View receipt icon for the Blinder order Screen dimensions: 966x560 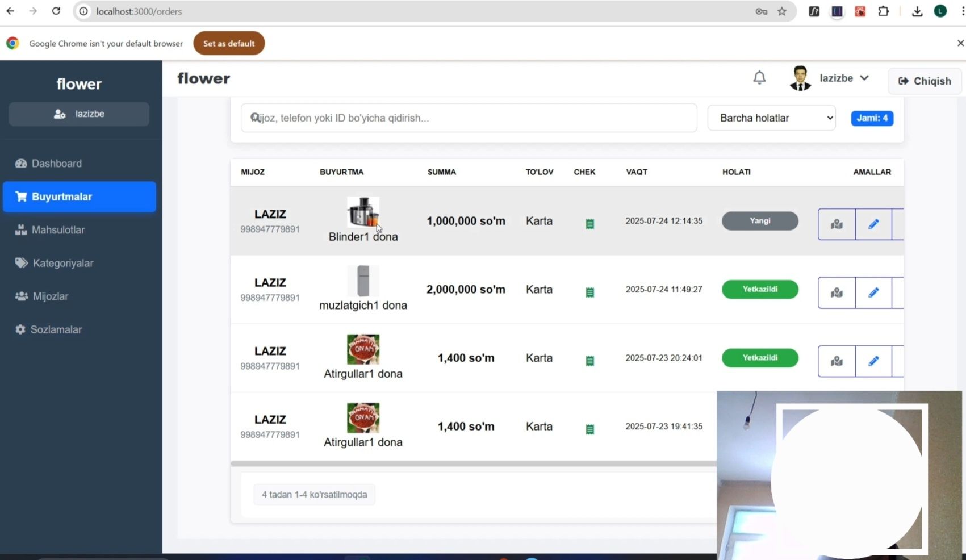590,224
